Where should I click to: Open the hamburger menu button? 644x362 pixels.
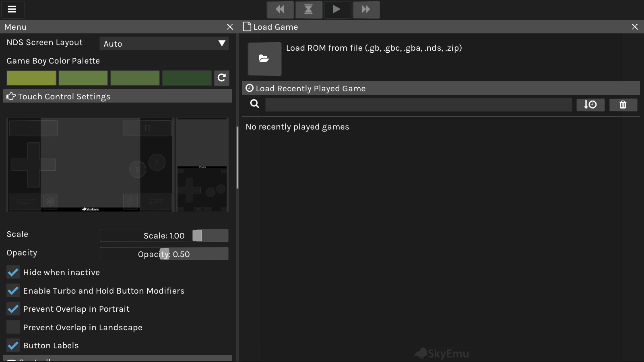(x=12, y=9)
